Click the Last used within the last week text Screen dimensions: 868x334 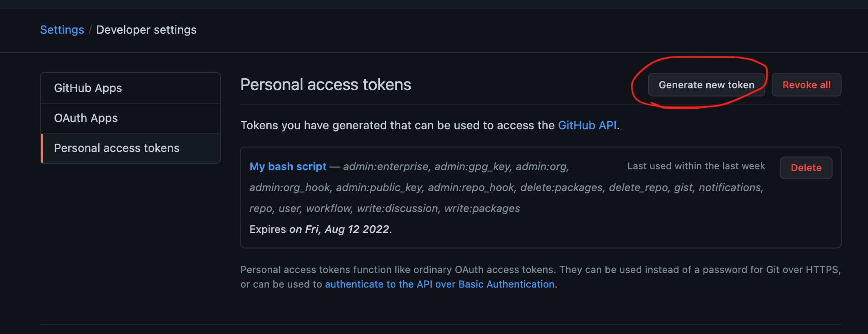click(696, 166)
